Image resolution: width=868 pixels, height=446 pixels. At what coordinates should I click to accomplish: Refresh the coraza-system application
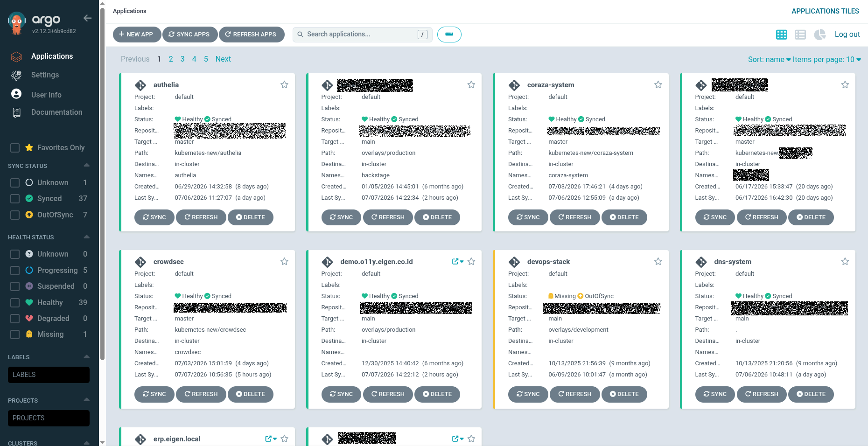click(575, 217)
